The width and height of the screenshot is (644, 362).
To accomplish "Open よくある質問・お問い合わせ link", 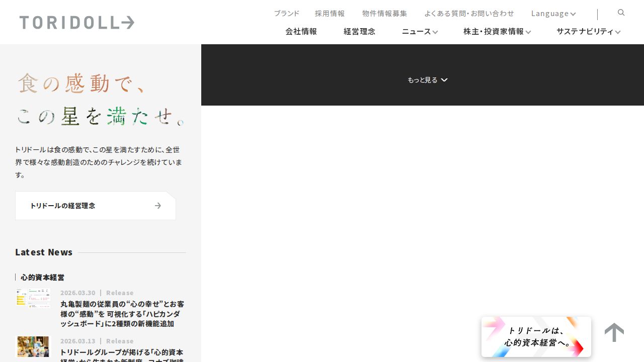I will (x=469, y=14).
